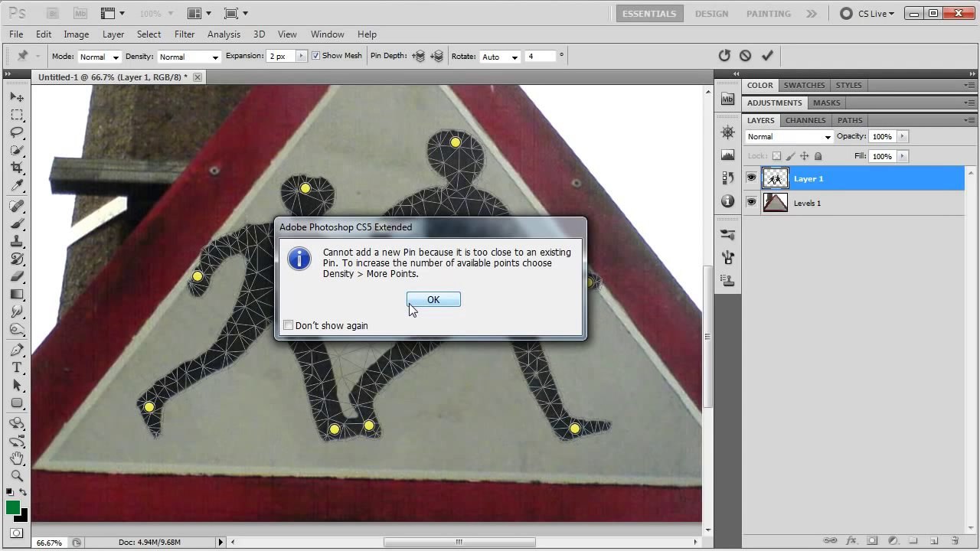Set pin depth forward icon
Viewport: 980px width, 551px height.
point(419,56)
